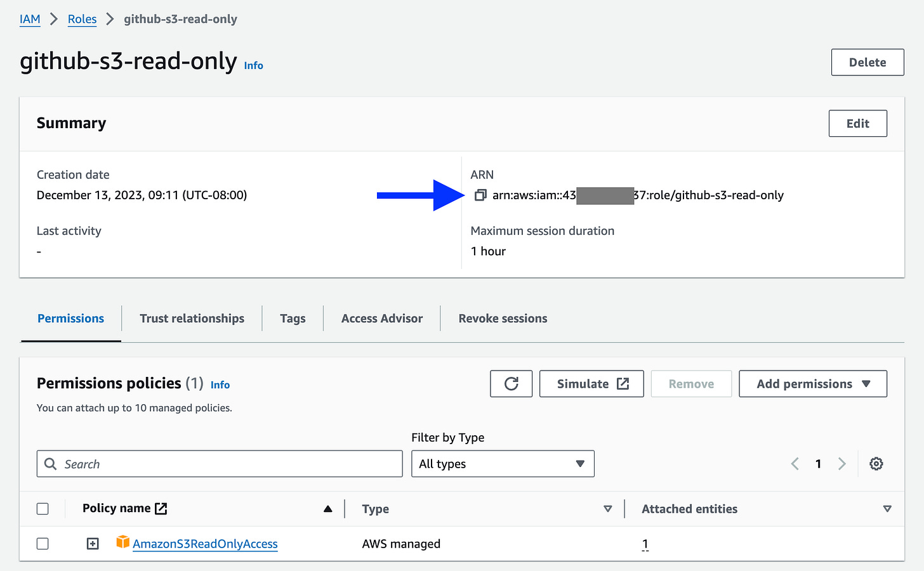924x571 pixels.
Task: Open the Trust relationships tab
Action: (192, 318)
